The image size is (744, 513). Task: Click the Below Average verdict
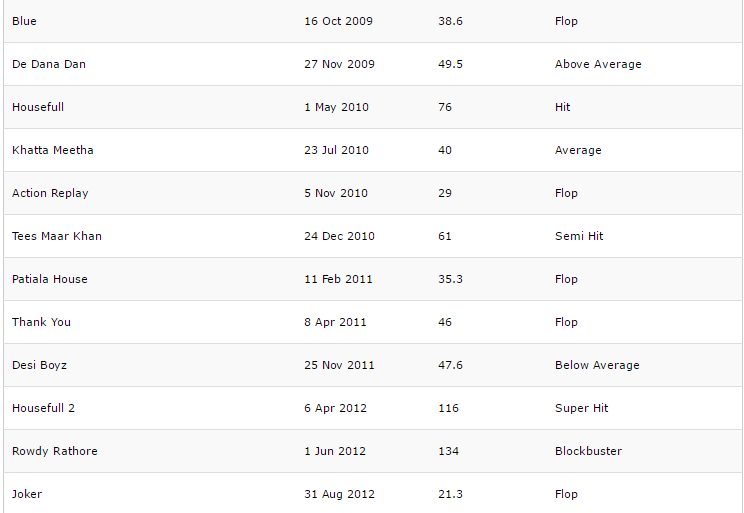(597, 365)
